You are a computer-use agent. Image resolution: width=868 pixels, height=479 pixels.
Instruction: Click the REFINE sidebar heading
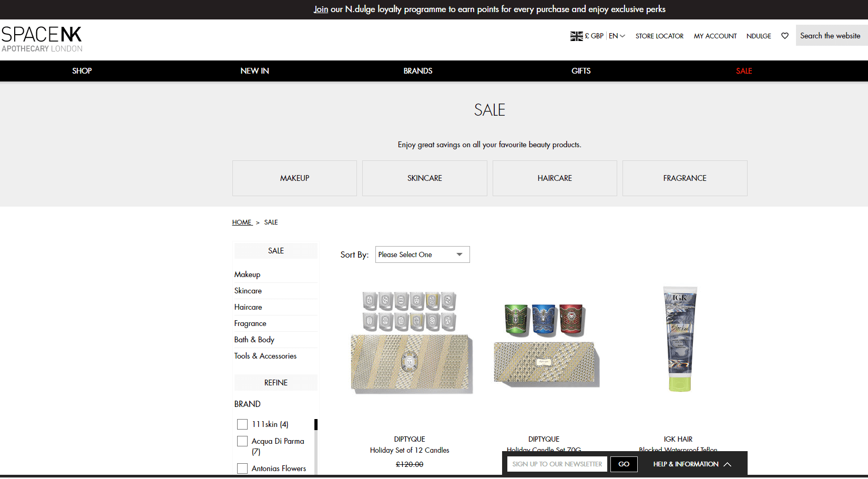[x=276, y=383]
